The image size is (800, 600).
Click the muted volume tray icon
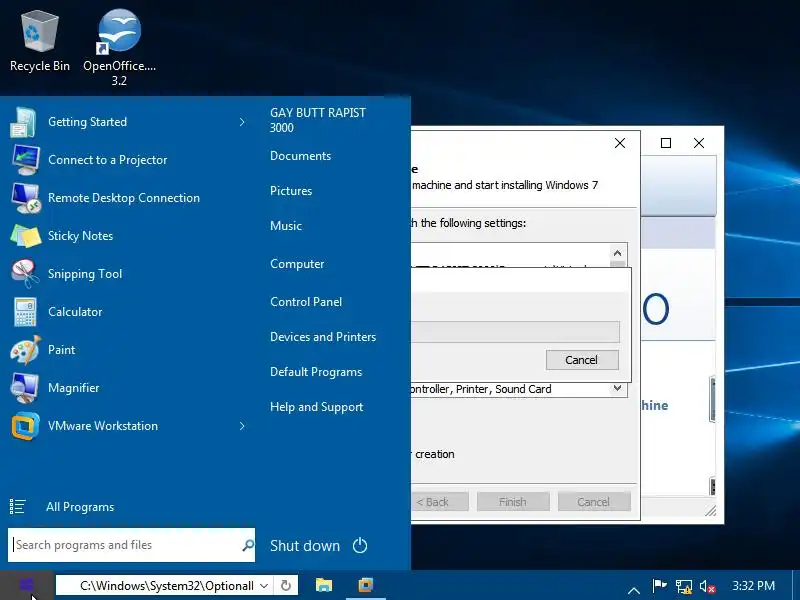pyautogui.click(x=707, y=586)
